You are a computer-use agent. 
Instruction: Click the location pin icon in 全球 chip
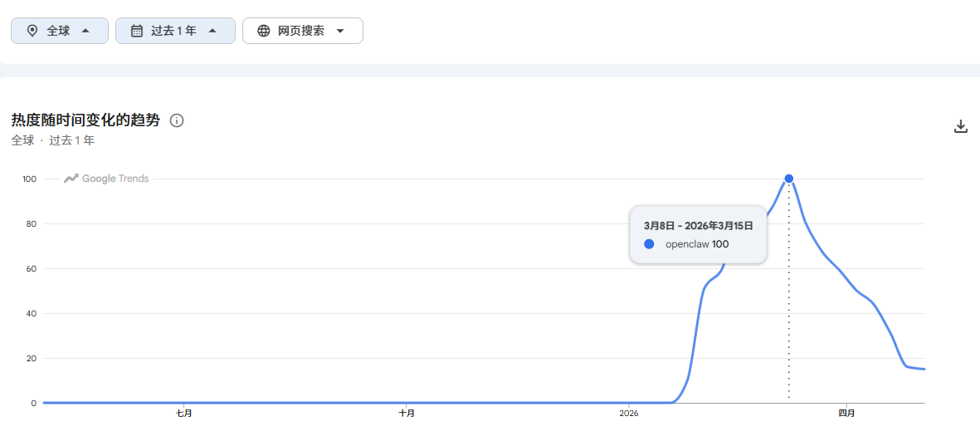coord(32,31)
